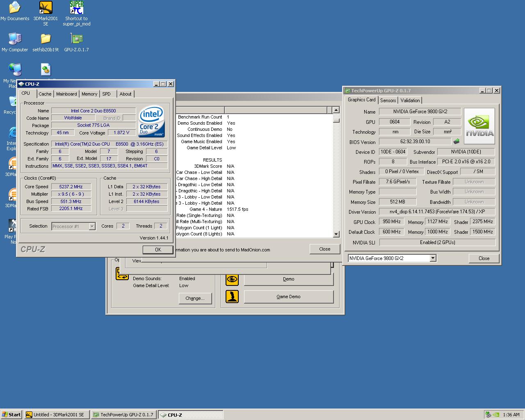Click the Bus Speed value 551.3 MHz
525x420 pixels.
point(71,201)
